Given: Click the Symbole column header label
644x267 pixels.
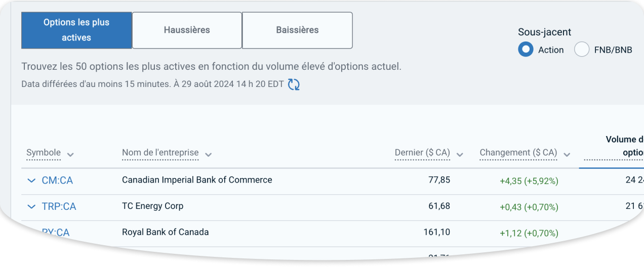Looking at the screenshot, I should point(44,153).
